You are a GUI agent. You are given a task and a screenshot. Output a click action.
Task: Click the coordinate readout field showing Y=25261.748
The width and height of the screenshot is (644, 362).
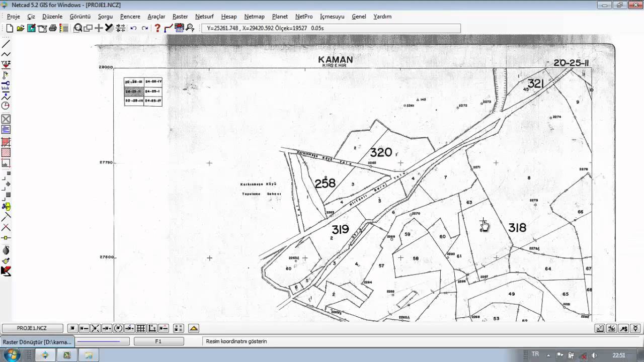coord(331,28)
